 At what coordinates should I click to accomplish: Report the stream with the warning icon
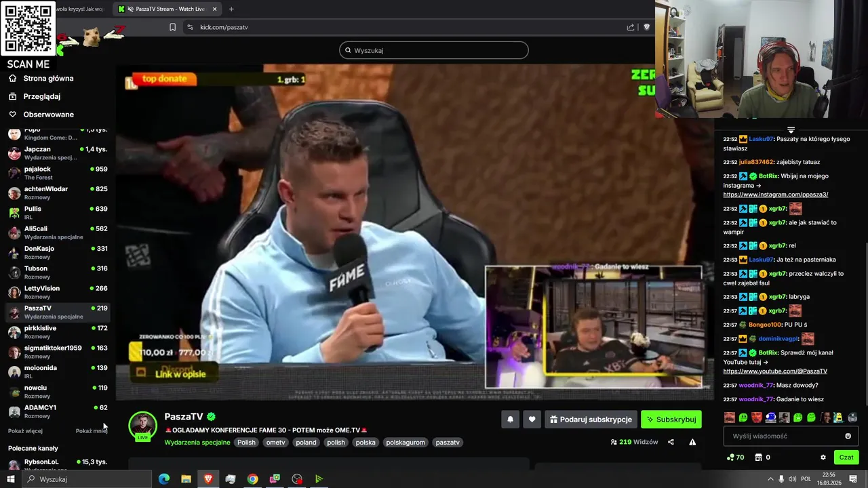pyautogui.click(x=692, y=442)
